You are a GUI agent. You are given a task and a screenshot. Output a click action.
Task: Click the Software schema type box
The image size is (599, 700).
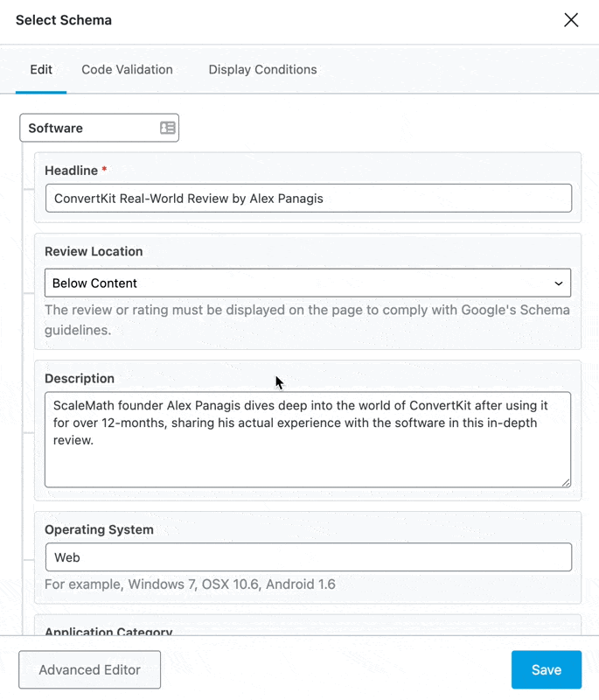(99, 128)
